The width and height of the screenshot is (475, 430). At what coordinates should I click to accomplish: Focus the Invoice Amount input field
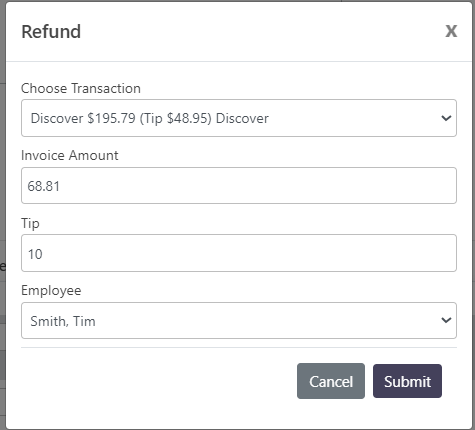[x=239, y=186]
